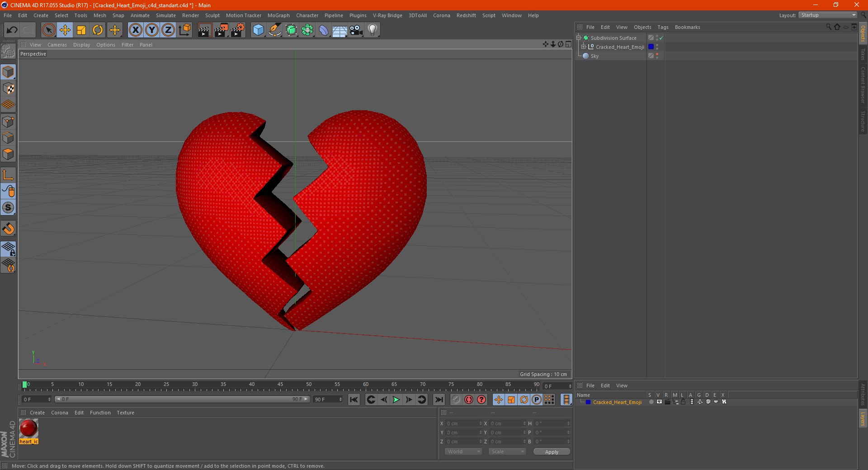The image size is (868, 470).
Task: Open the Scale mode dropdown
Action: point(507,451)
